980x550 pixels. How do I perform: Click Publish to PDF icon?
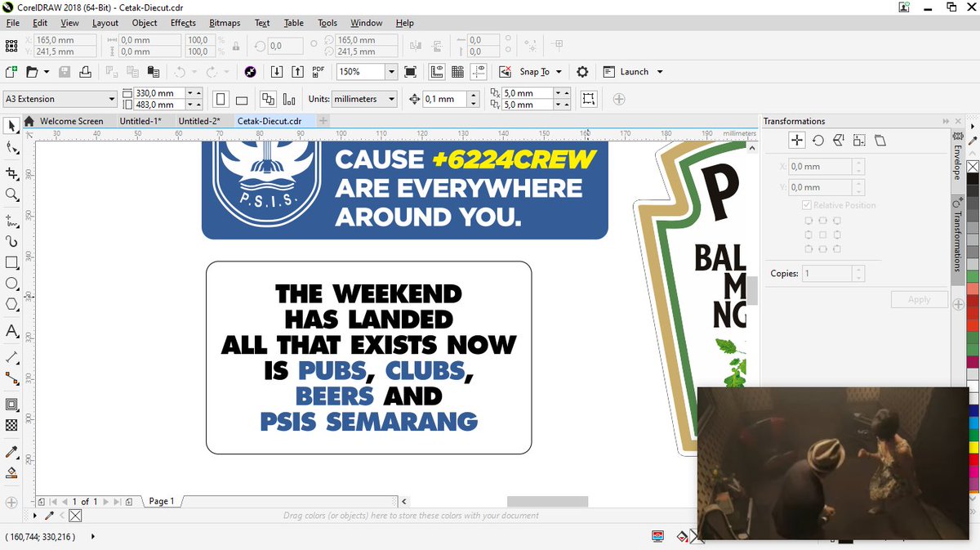(x=318, y=72)
